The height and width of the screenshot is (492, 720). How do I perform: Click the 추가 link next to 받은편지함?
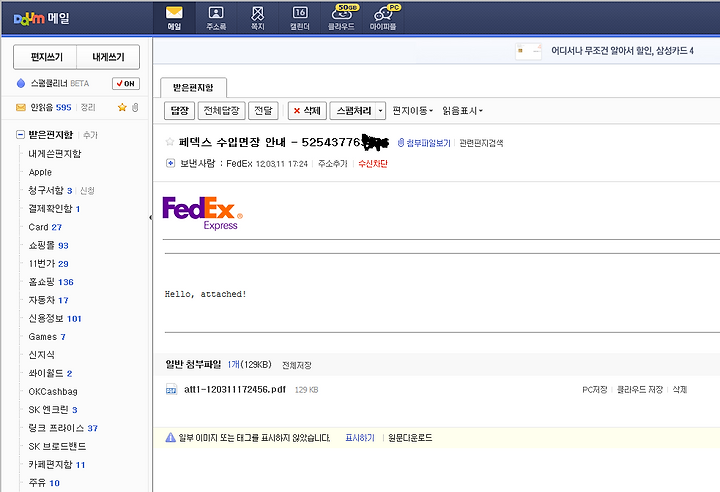[90, 135]
